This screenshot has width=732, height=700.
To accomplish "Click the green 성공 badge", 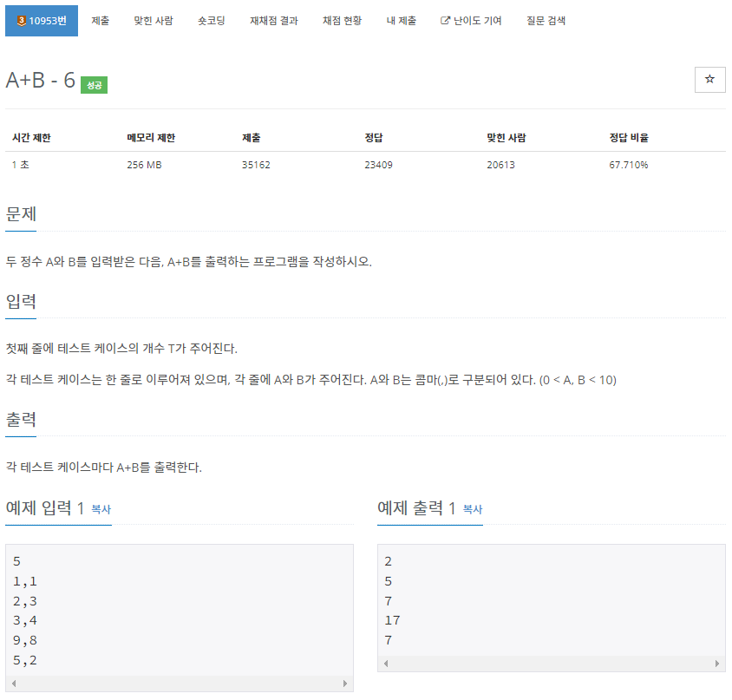I will [94, 85].
